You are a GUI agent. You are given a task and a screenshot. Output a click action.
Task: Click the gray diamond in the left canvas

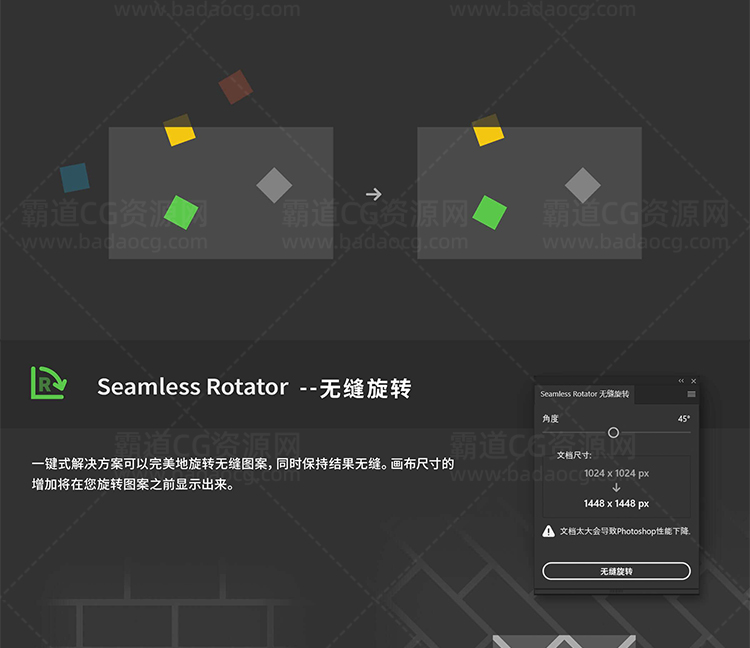[x=274, y=185]
